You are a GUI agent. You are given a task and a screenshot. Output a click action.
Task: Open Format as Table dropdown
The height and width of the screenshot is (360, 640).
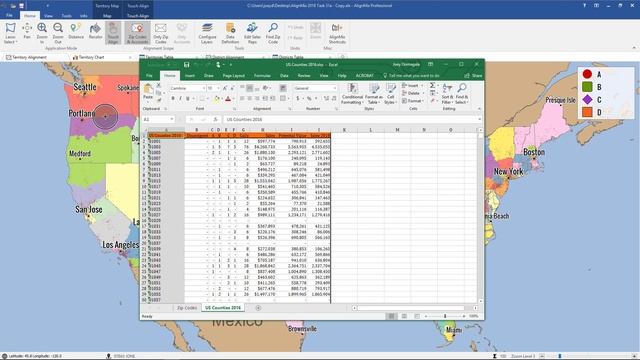(x=373, y=94)
